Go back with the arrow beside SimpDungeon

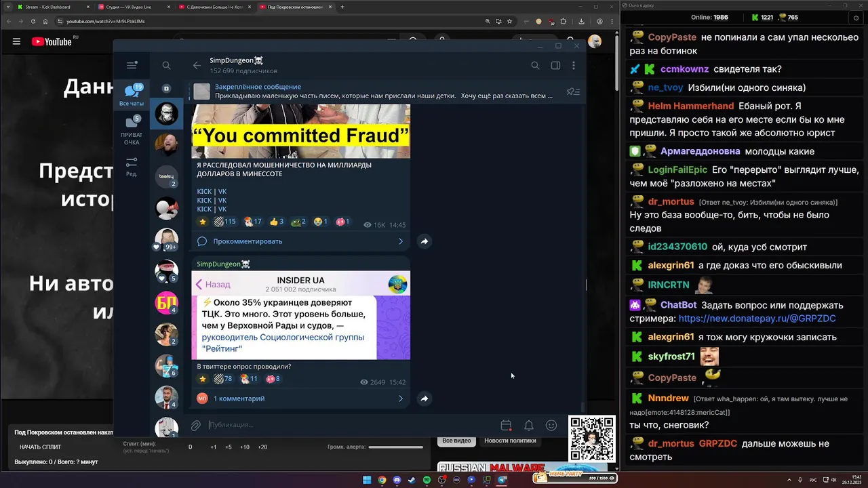click(197, 65)
